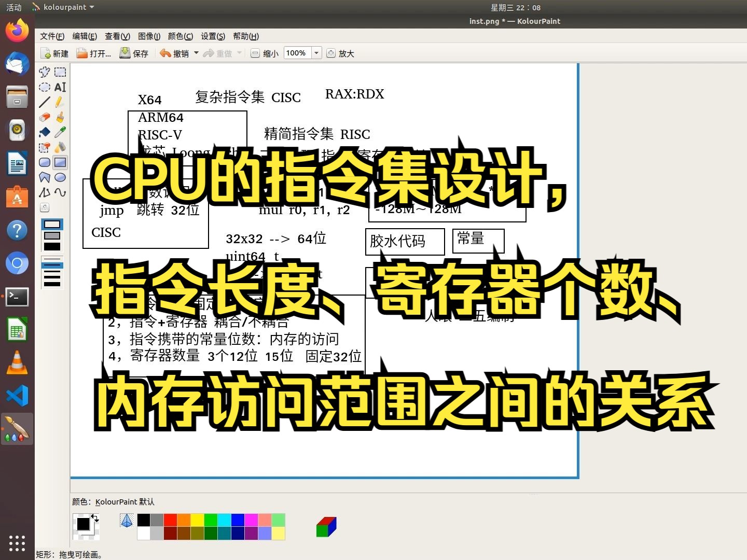This screenshot has height=560, width=747.
Task: Select the Rounded Rectangle tool
Action: coord(45,162)
